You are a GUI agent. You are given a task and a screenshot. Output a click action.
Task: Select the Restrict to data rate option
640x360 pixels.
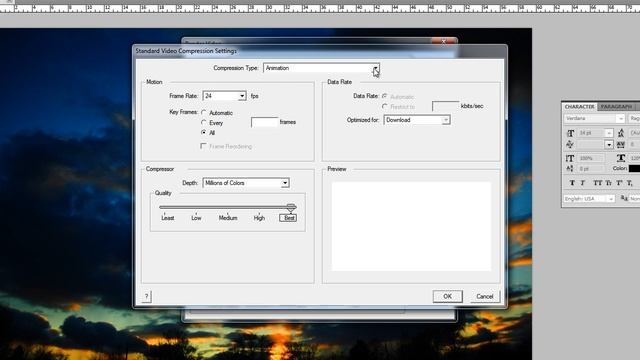point(384,107)
